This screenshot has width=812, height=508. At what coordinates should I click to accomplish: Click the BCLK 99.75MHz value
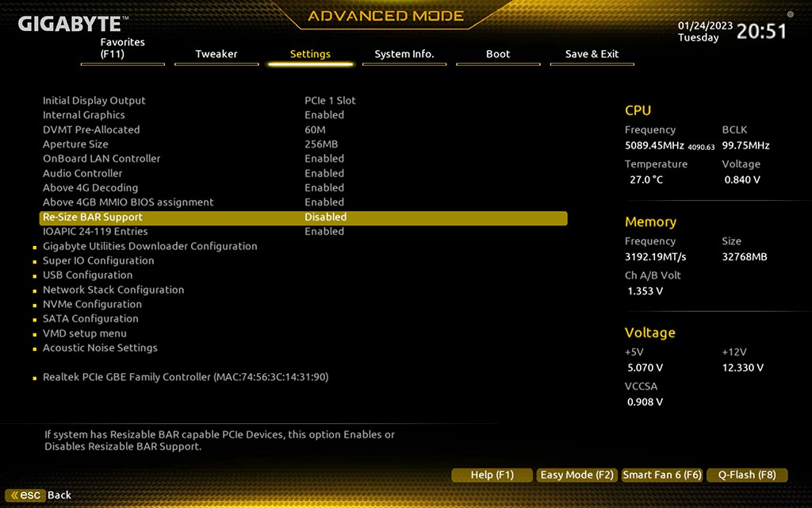coord(745,146)
